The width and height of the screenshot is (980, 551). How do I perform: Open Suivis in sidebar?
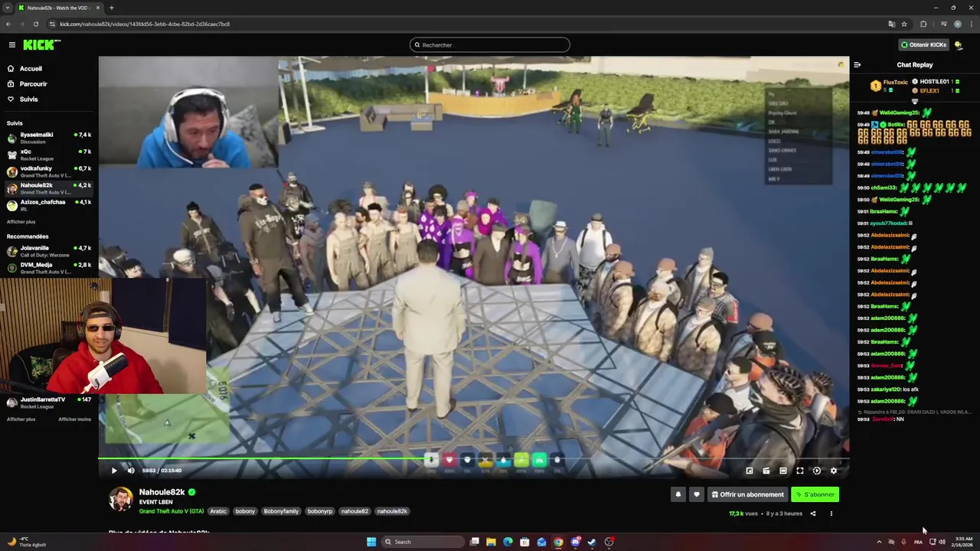pos(28,99)
